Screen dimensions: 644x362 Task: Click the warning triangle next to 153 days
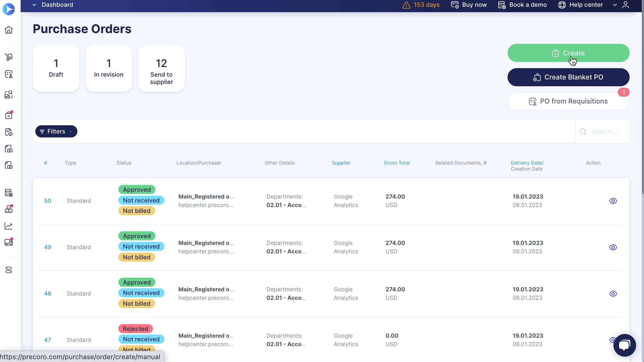point(406,5)
